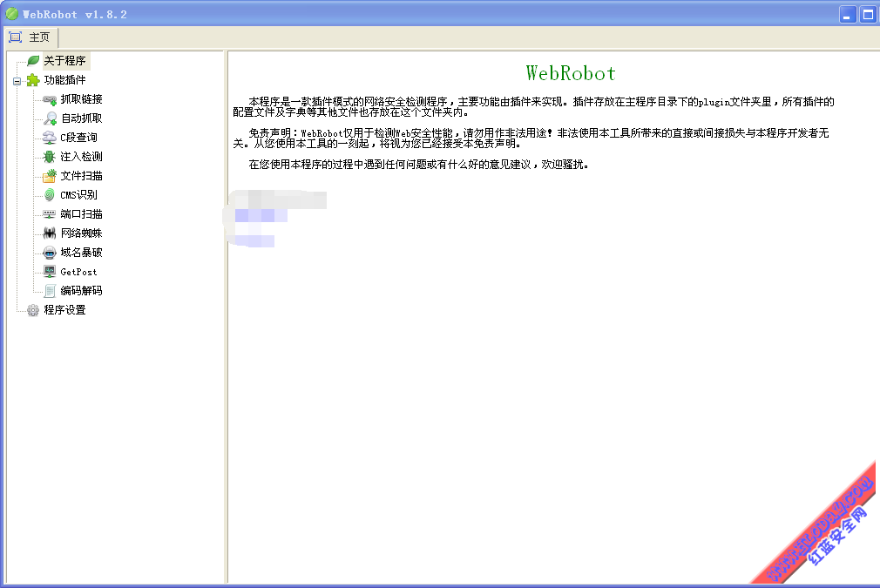Image resolution: width=880 pixels, height=588 pixels.
Task: Open the 自动抓取 plugin
Action: click(x=81, y=118)
